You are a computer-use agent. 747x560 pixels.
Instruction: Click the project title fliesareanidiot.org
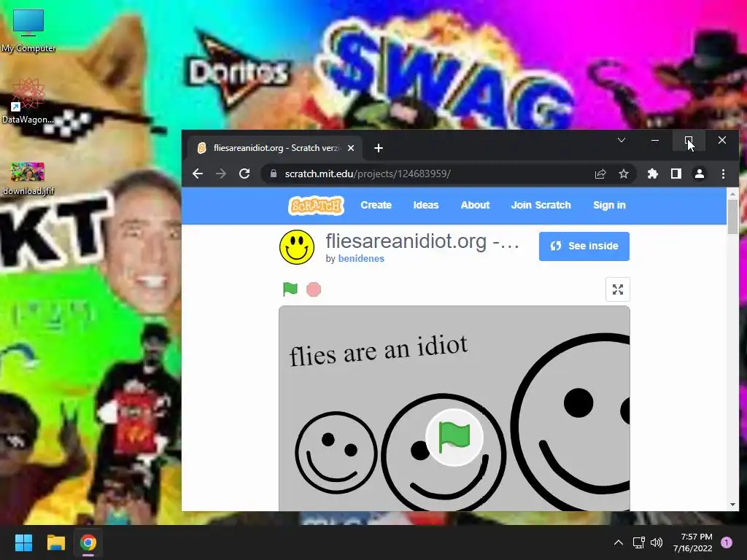[x=422, y=241]
